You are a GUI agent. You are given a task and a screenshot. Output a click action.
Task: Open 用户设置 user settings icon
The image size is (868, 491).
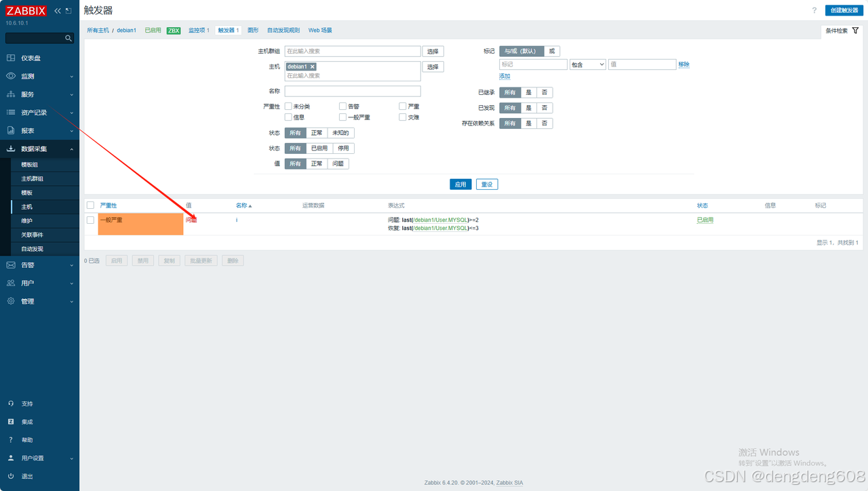coord(11,458)
